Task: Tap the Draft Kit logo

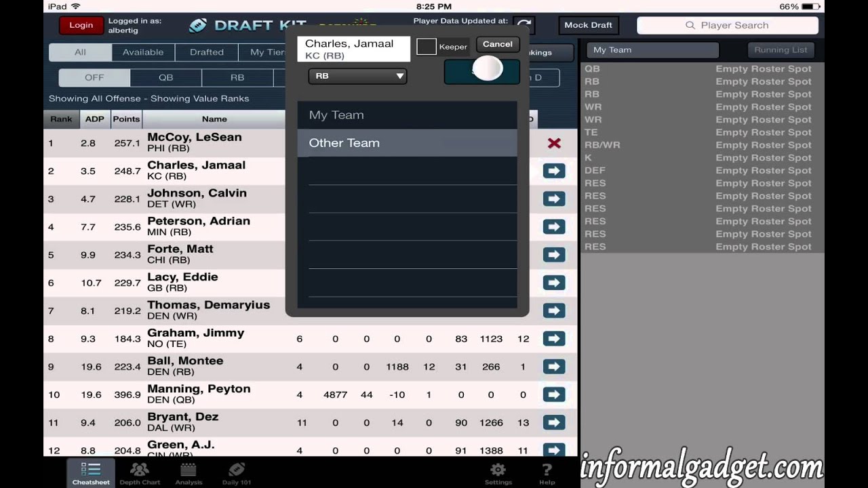Action: click(248, 26)
